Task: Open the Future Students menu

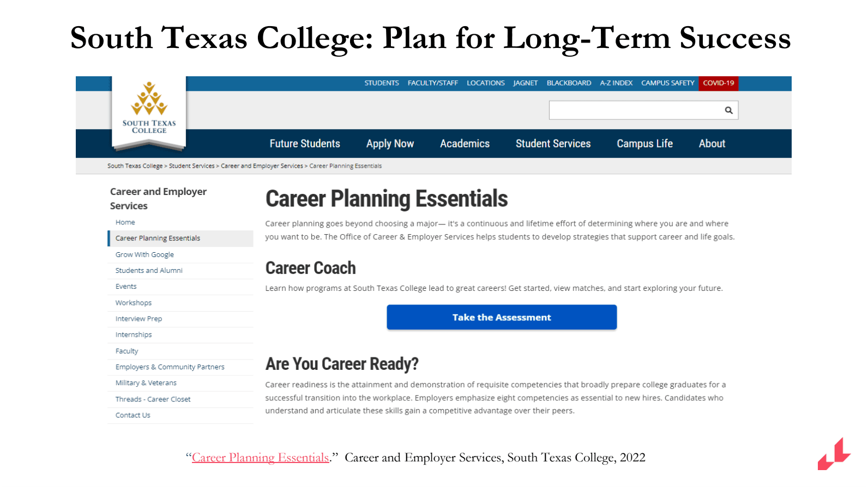Action: click(305, 144)
